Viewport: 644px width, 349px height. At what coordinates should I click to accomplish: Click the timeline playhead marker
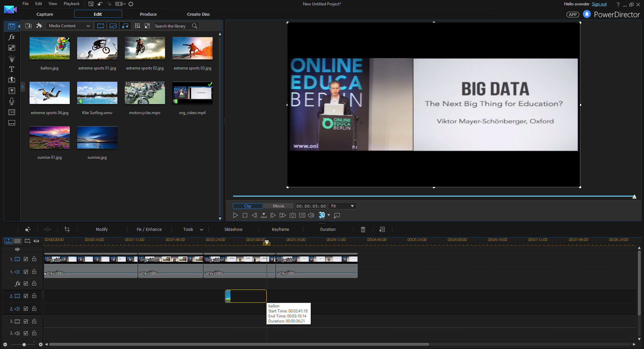coord(267,242)
